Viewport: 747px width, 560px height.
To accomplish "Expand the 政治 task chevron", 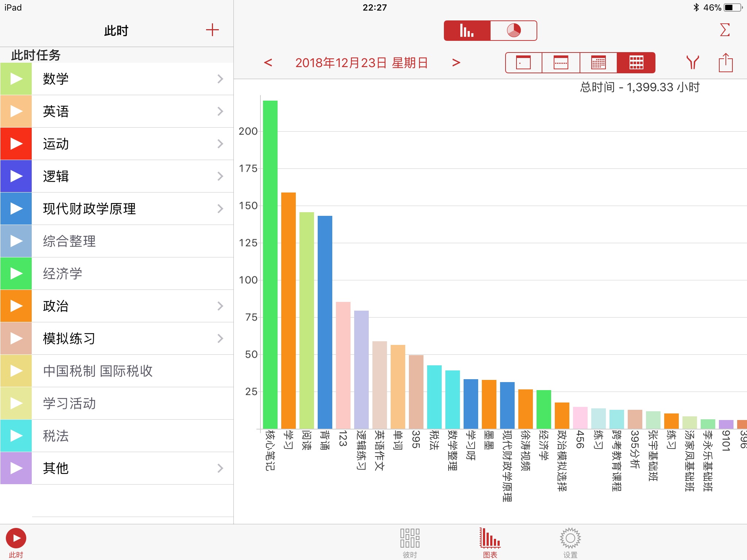I will tap(220, 306).
